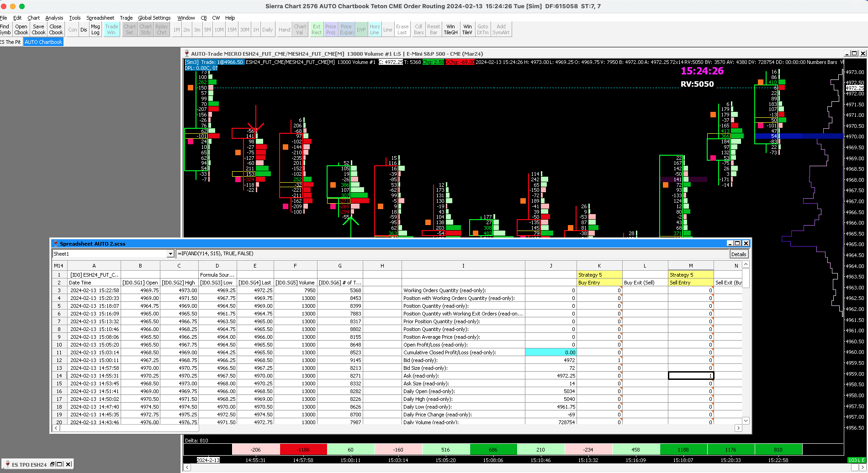Open the Message Log toolbar button
The height and width of the screenshot is (473, 868).
point(95,30)
